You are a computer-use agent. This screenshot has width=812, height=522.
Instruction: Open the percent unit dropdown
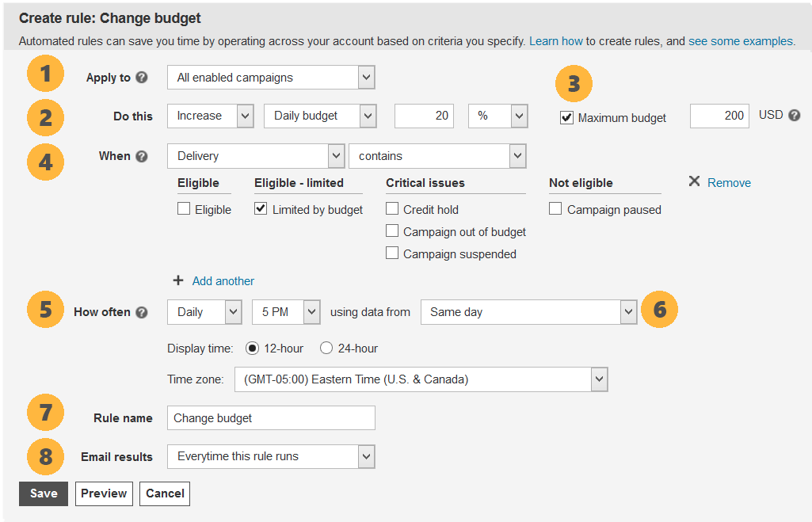(497, 116)
